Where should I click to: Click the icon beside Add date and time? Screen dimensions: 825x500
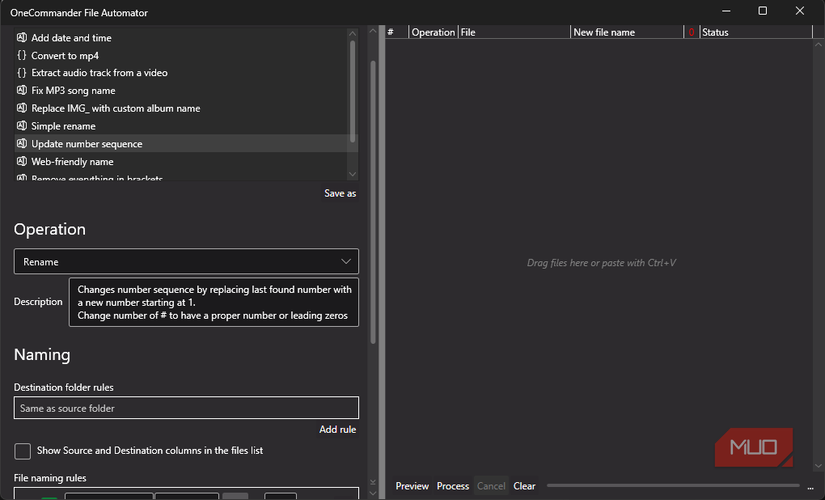[22, 38]
